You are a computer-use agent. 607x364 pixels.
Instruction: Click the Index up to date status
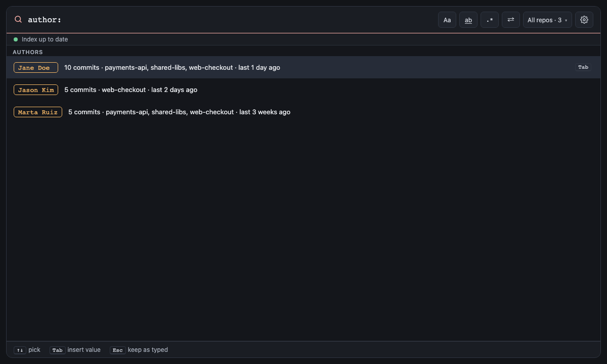point(45,39)
